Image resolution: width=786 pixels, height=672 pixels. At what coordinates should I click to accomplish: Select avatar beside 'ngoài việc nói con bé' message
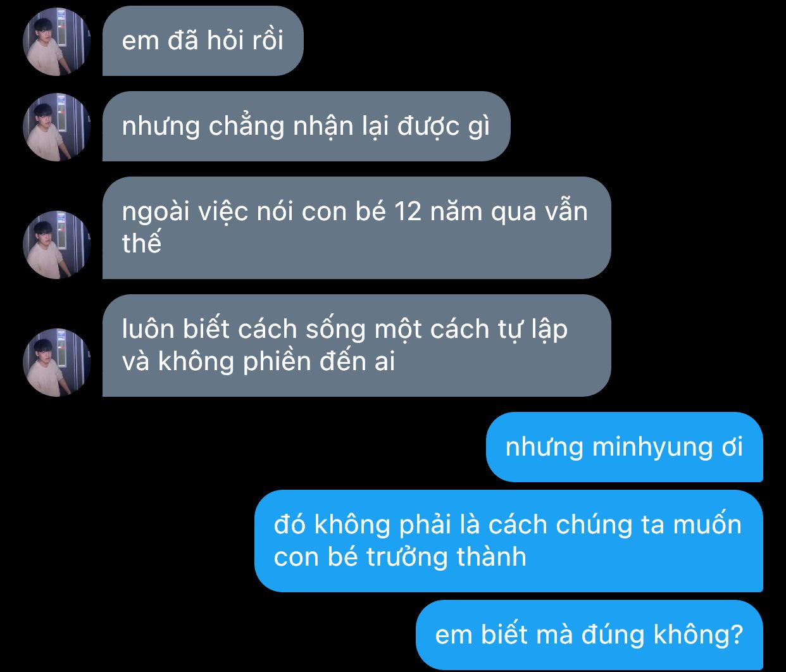pyautogui.click(x=57, y=245)
